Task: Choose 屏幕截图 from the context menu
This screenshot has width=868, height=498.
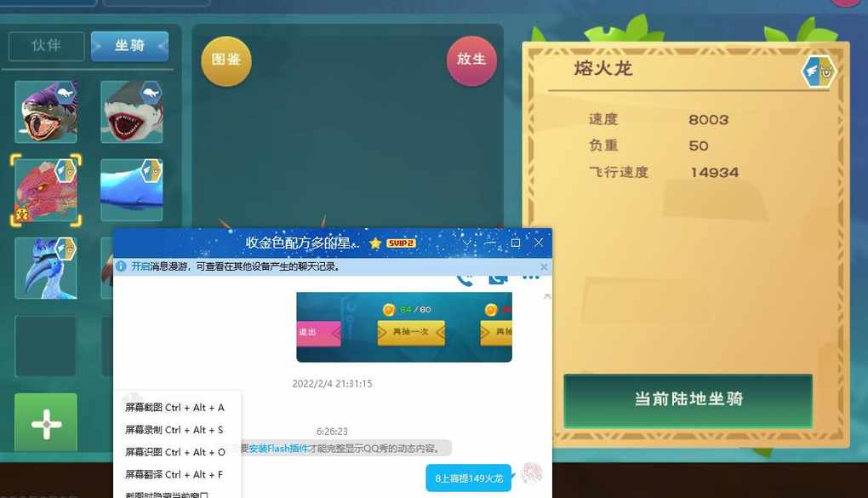Action: 174,408
